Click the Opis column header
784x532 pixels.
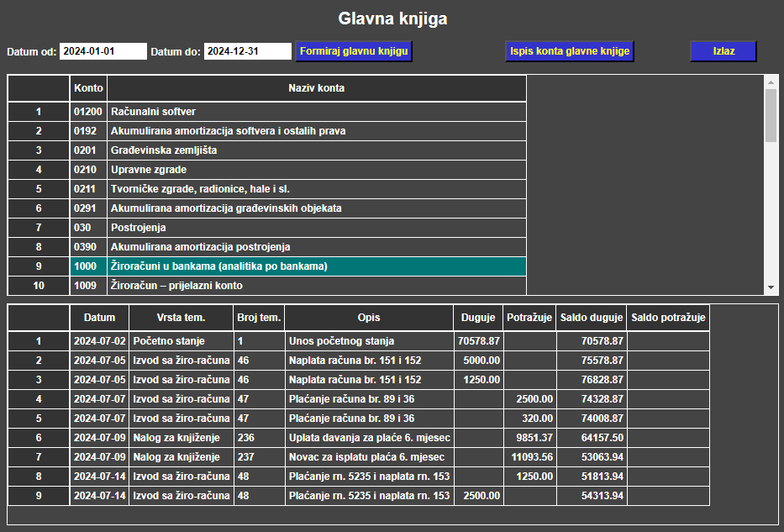pyautogui.click(x=369, y=318)
